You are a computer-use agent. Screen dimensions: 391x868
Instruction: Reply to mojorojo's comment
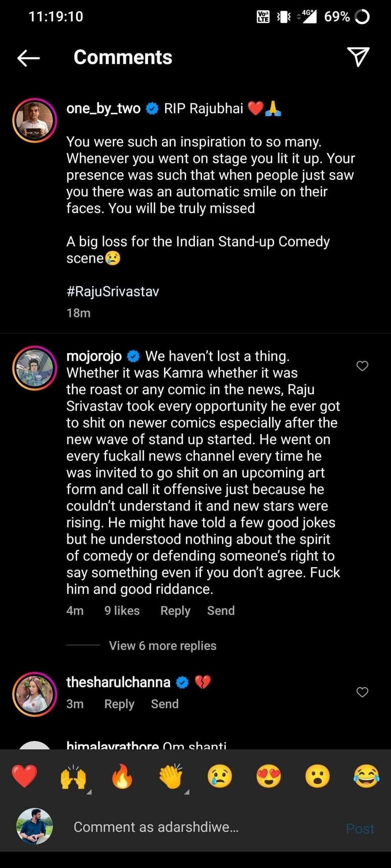click(175, 611)
